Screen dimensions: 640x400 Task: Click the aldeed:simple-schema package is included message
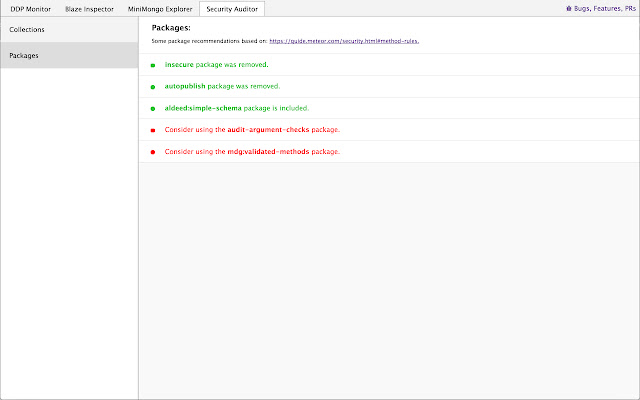click(236, 108)
